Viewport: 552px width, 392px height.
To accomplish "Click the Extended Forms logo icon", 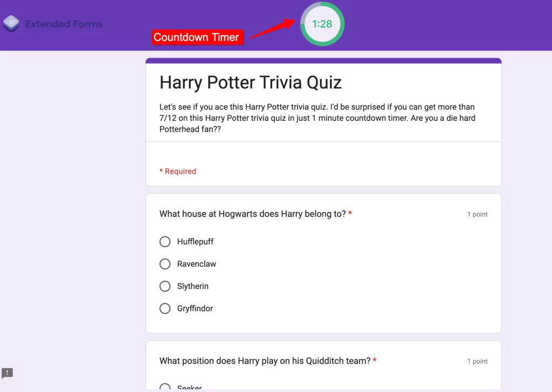I will coord(11,24).
